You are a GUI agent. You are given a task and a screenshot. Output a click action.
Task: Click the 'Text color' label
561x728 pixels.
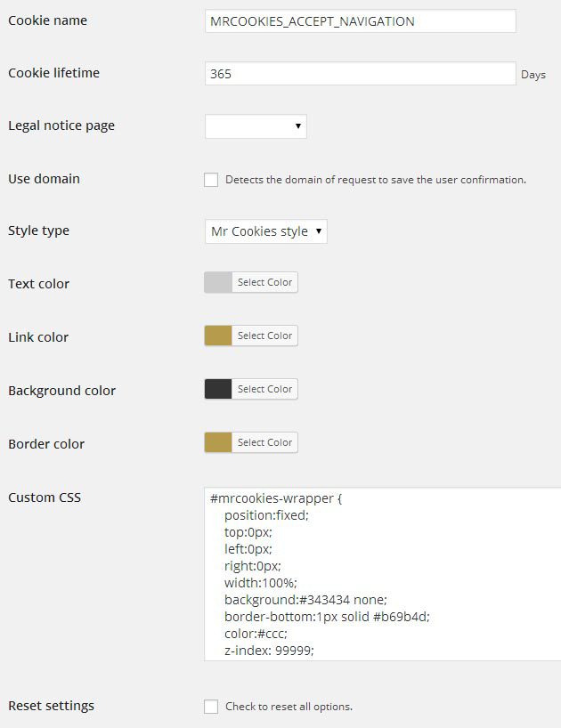(x=38, y=284)
